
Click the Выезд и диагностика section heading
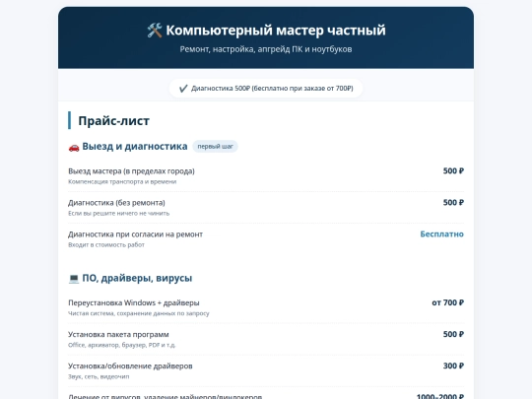[x=135, y=146]
